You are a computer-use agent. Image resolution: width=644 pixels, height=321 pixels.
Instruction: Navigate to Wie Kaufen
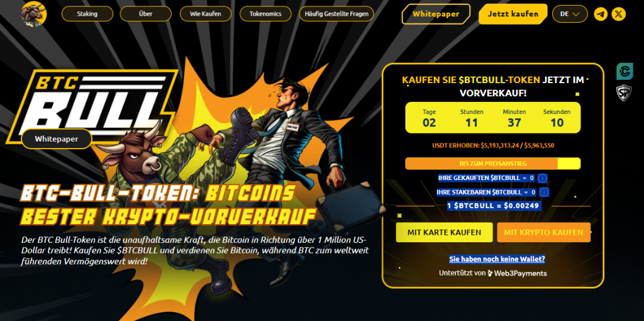206,14
